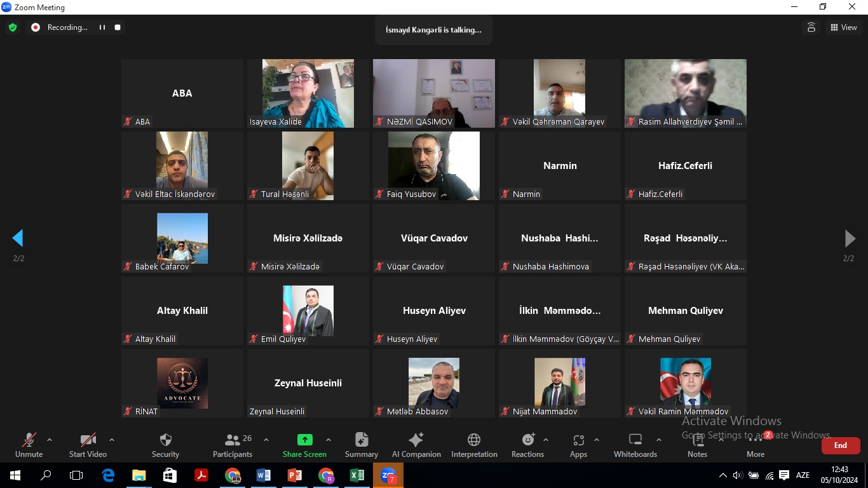The image size is (868, 488).
Task: Launch AI Companion
Action: click(416, 445)
